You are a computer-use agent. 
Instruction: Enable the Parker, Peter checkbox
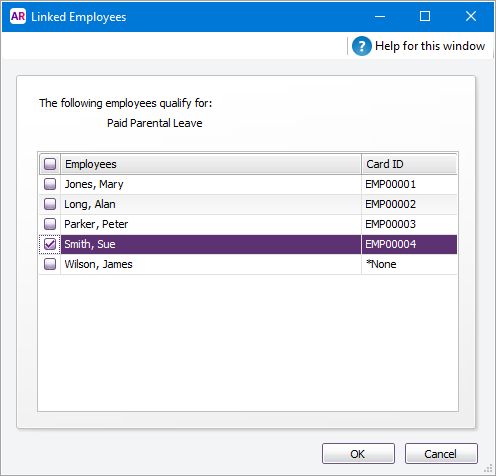coord(50,224)
